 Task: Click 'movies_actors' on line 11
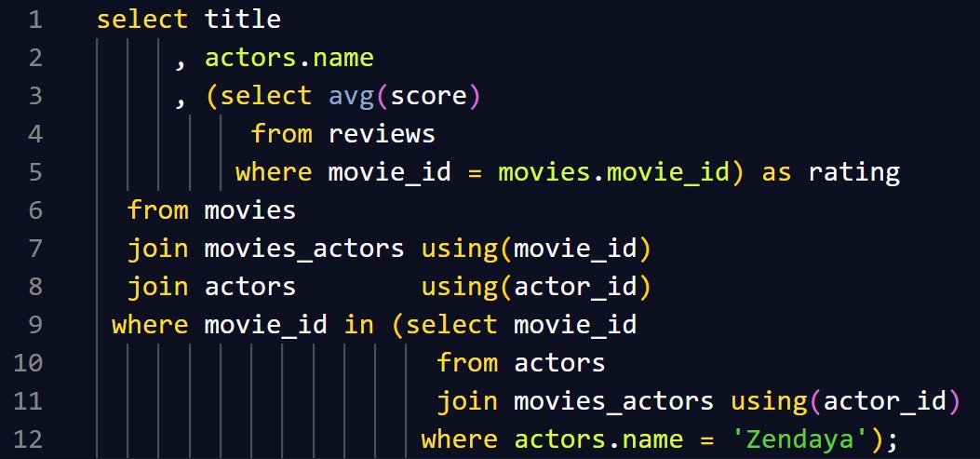pyautogui.click(x=613, y=401)
